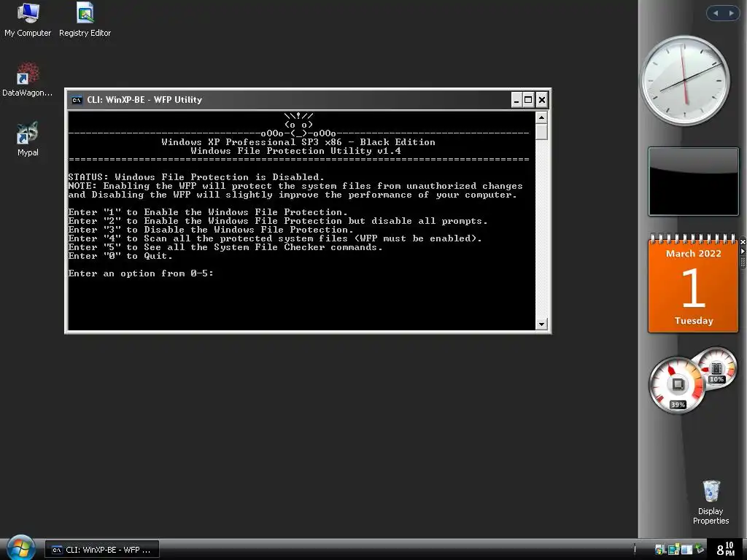Click the black slideshow gadget panel
747x560 pixels.
point(693,182)
